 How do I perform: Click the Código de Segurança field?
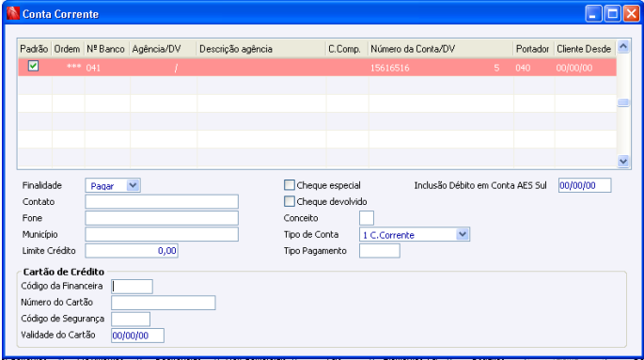pos(131,319)
